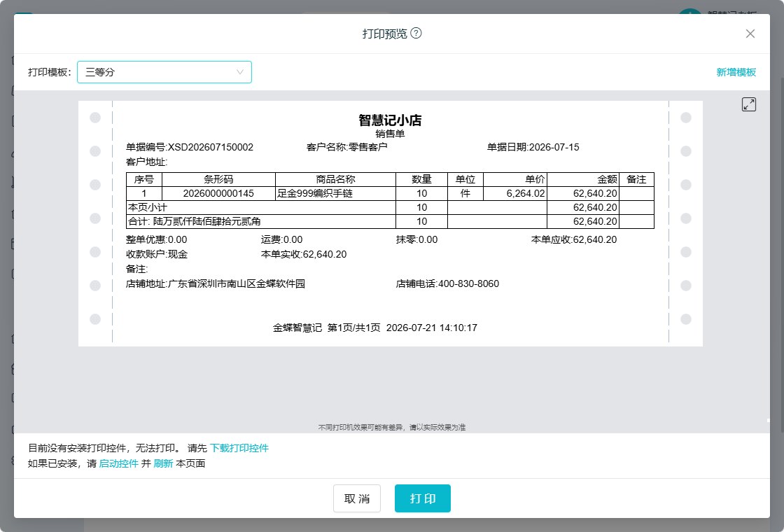Click the help question mark beside 打印预览

[416, 33]
